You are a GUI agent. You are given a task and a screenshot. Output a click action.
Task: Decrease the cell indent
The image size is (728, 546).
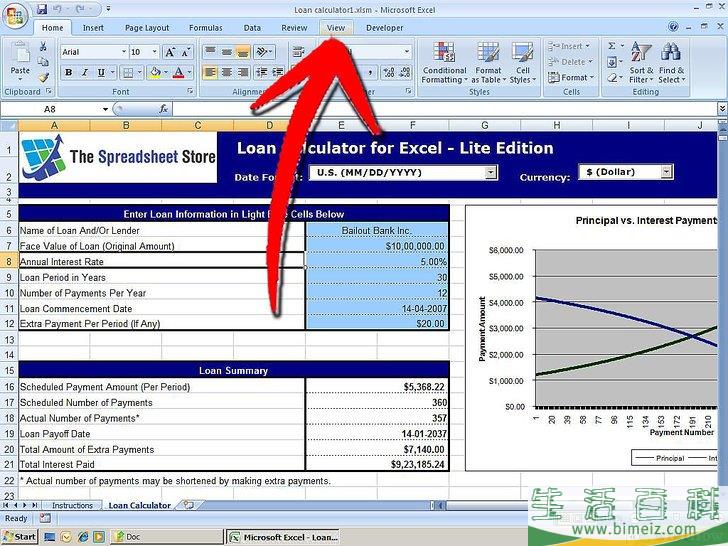point(262,72)
